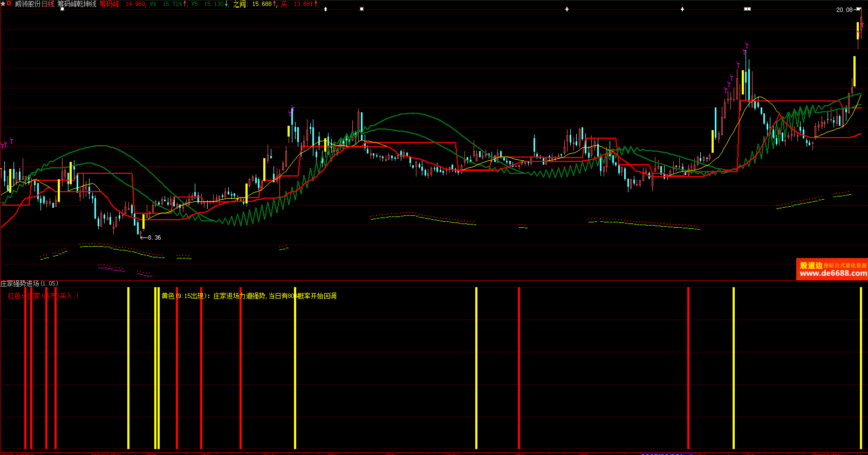The image size is (868, 455).
Task: Open the 日线 period selector
Action: point(48,4)
